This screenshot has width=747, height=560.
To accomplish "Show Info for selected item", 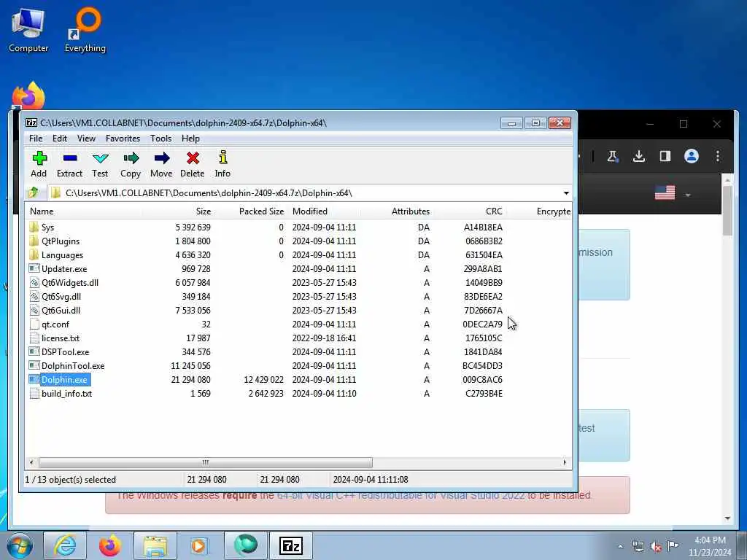I will 222,164.
